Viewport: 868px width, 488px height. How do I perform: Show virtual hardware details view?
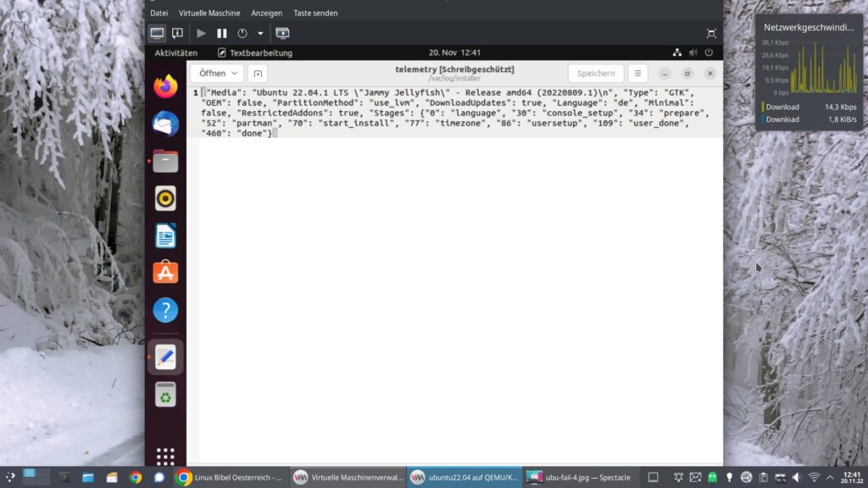177,33
